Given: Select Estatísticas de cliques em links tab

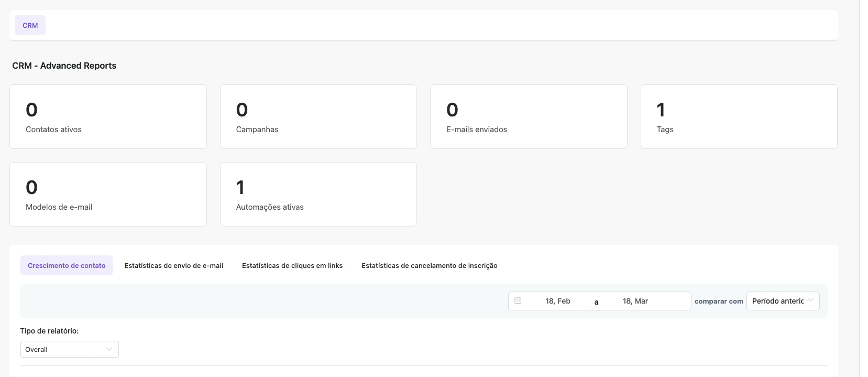Looking at the screenshot, I should pos(292,265).
